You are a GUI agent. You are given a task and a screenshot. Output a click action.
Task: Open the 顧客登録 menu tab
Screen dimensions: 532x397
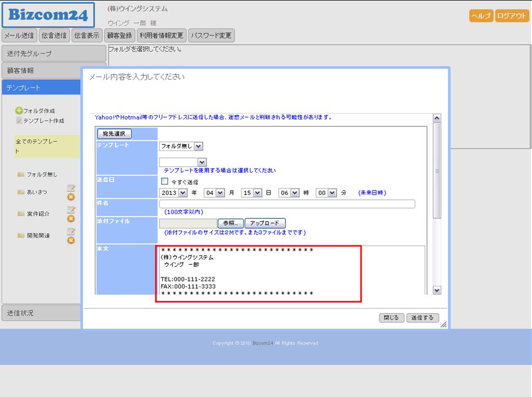(x=120, y=36)
